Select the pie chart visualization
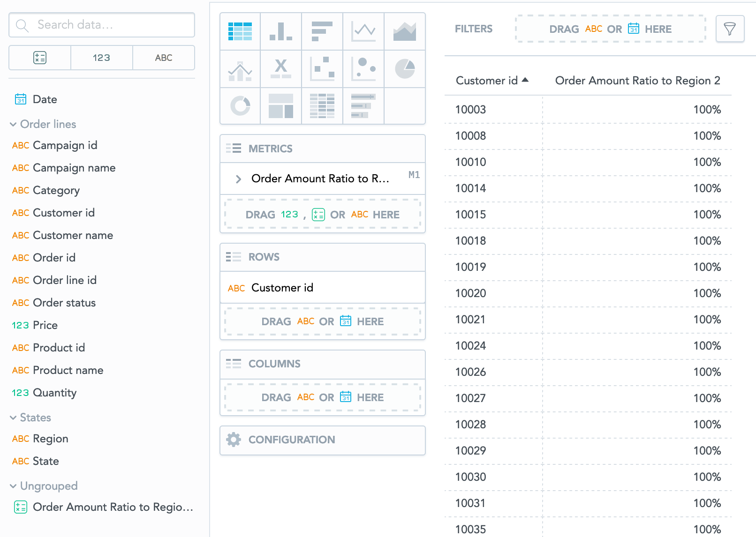Viewport: 756px width, 537px height. [x=405, y=69]
